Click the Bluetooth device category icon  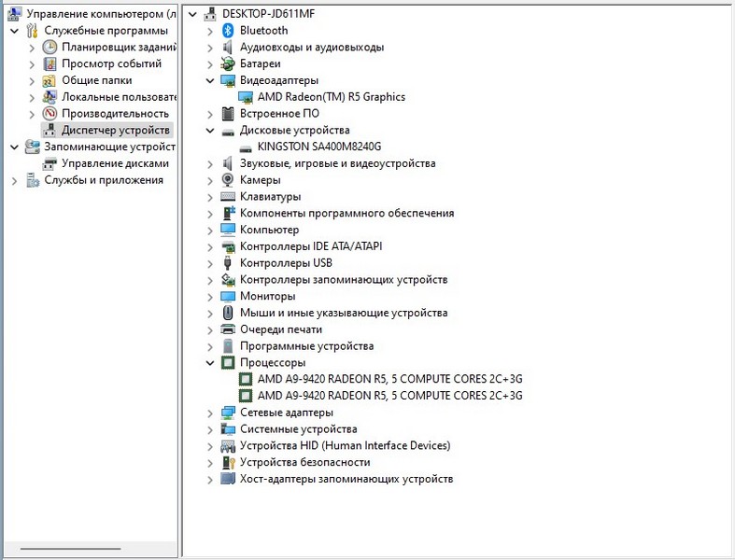click(x=228, y=31)
